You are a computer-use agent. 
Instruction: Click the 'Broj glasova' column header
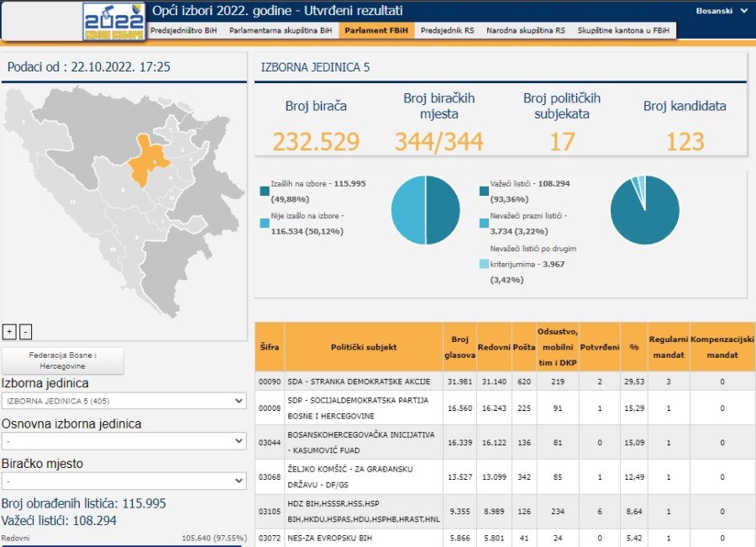pos(459,347)
